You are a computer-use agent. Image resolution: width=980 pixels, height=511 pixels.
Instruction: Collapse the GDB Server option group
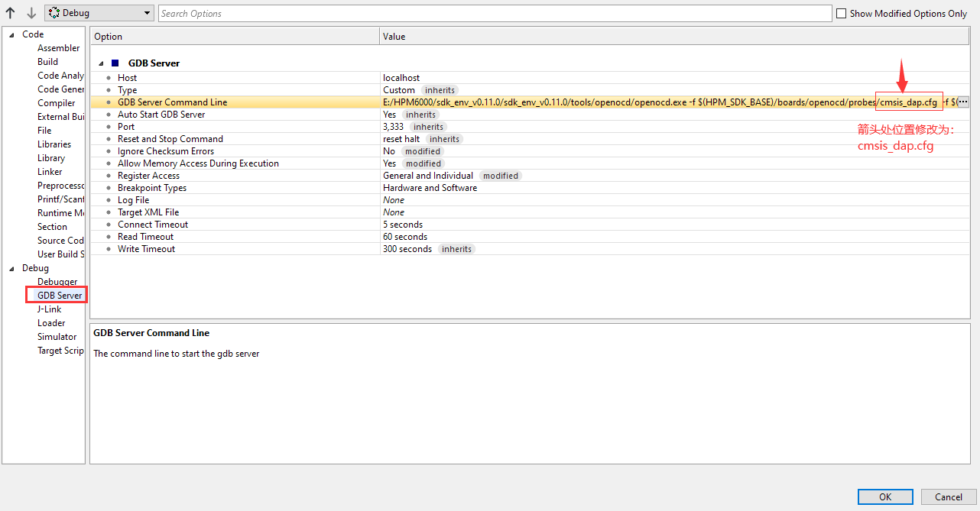(101, 63)
